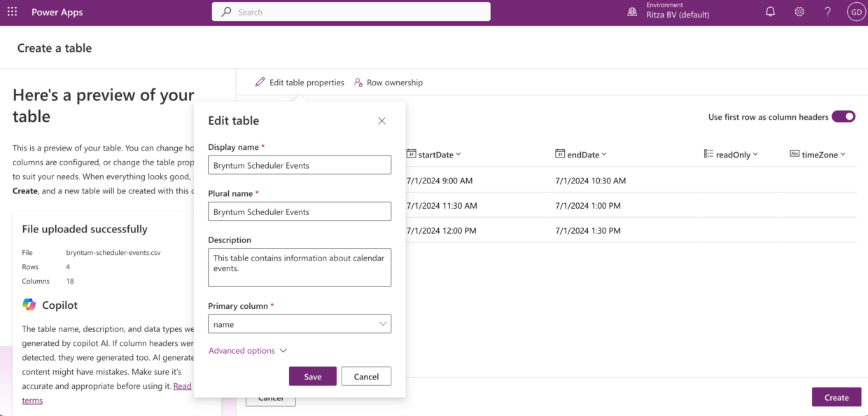The height and width of the screenshot is (416, 868).
Task: Click the notifications bell
Action: (770, 12)
